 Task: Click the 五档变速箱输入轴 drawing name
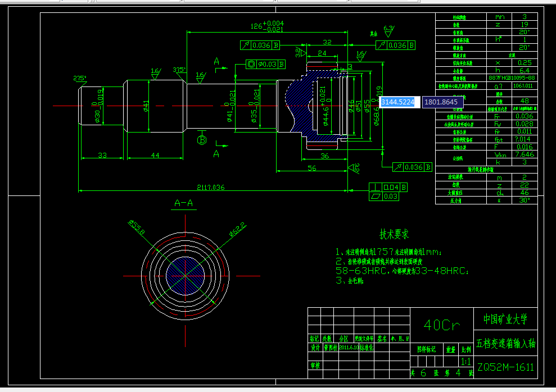(505, 343)
